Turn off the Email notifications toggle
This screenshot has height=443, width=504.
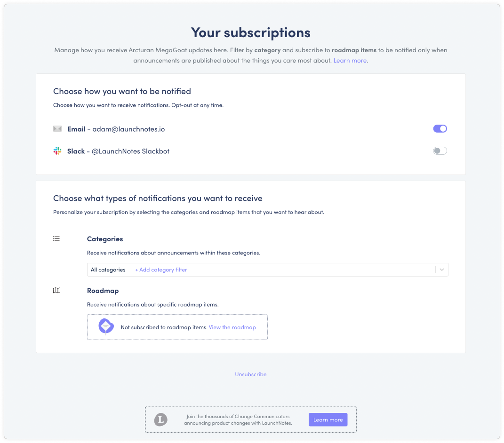[x=440, y=129]
